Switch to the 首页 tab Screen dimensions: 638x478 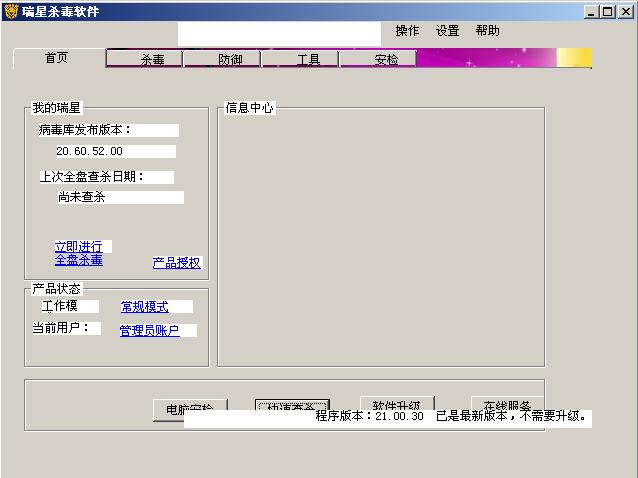pos(57,58)
